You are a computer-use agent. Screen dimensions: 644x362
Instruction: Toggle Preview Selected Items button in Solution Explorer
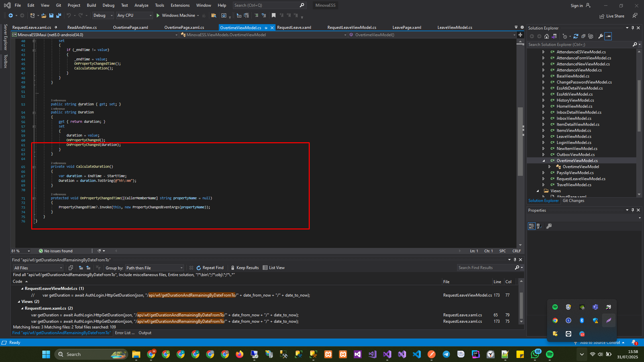608,36
